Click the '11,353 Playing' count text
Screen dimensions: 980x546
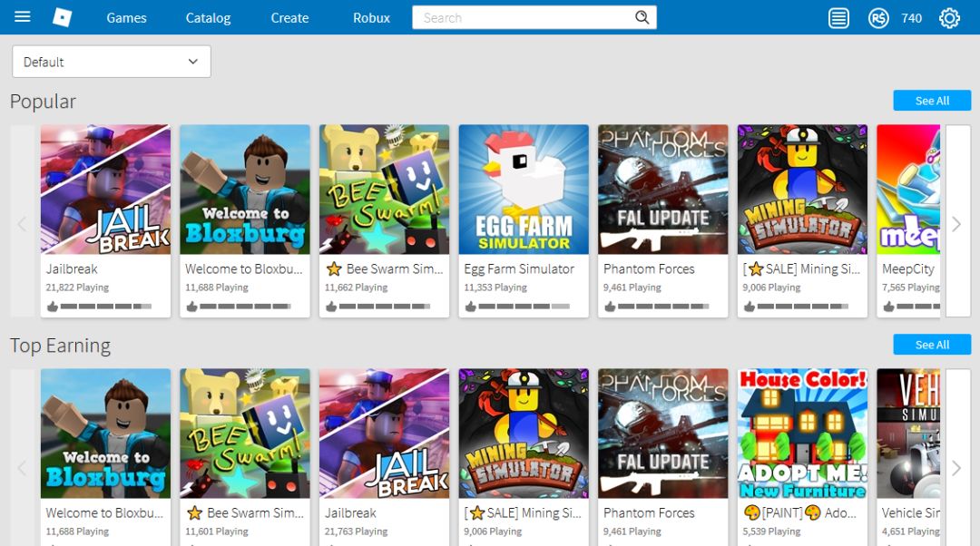[x=495, y=288]
